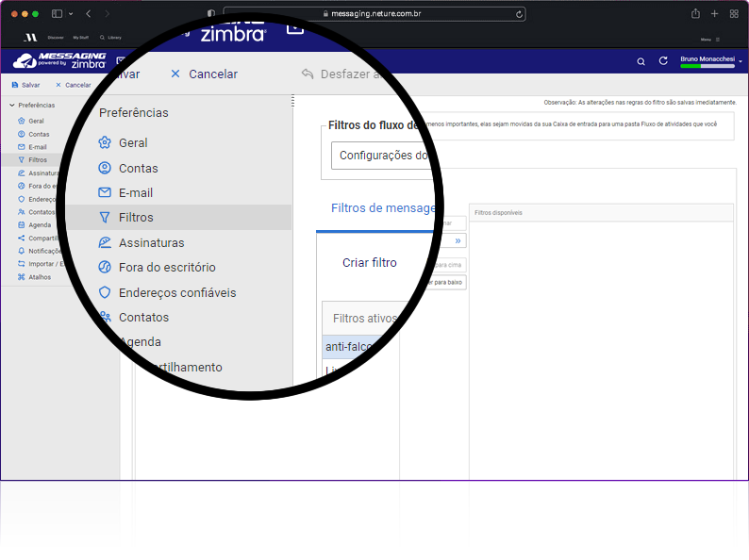Viewport: 749px width, 560px height.
Task: Click the double-arrow » move button
Action: click(458, 240)
